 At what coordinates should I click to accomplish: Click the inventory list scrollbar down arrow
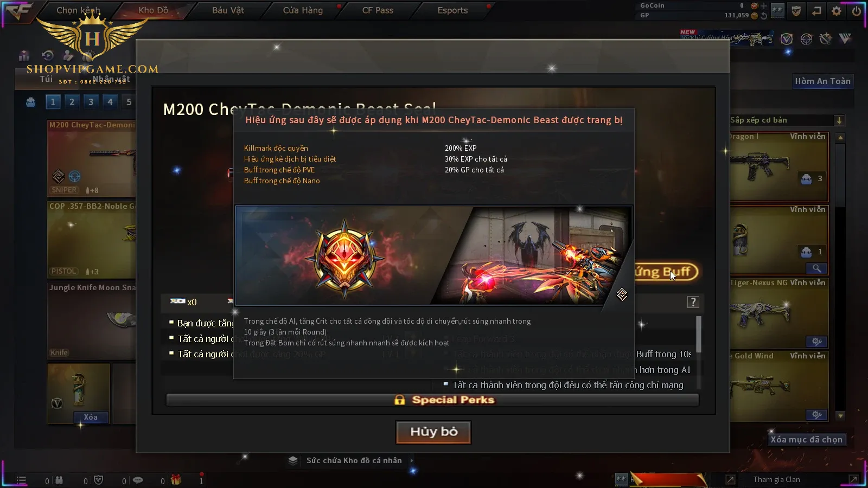click(840, 416)
